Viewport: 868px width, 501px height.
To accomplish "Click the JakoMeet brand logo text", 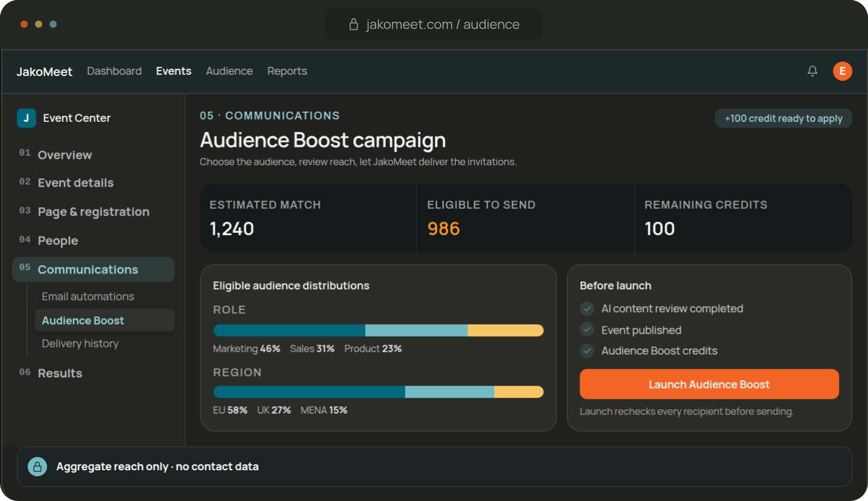I will point(44,71).
